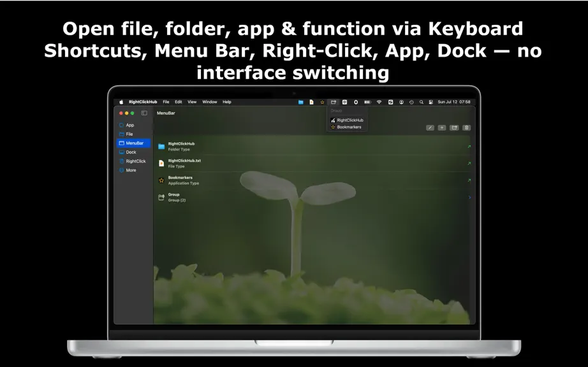Go to the Dock sidebar section
The height and width of the screenshot is (367, 588).
(x=133, y=152)
